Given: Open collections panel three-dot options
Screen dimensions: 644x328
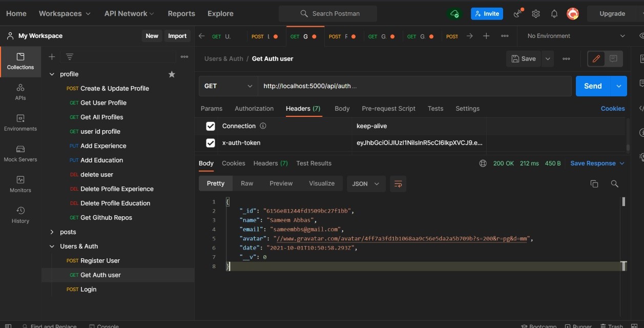Looking at the screenshot, I should 184,57.
